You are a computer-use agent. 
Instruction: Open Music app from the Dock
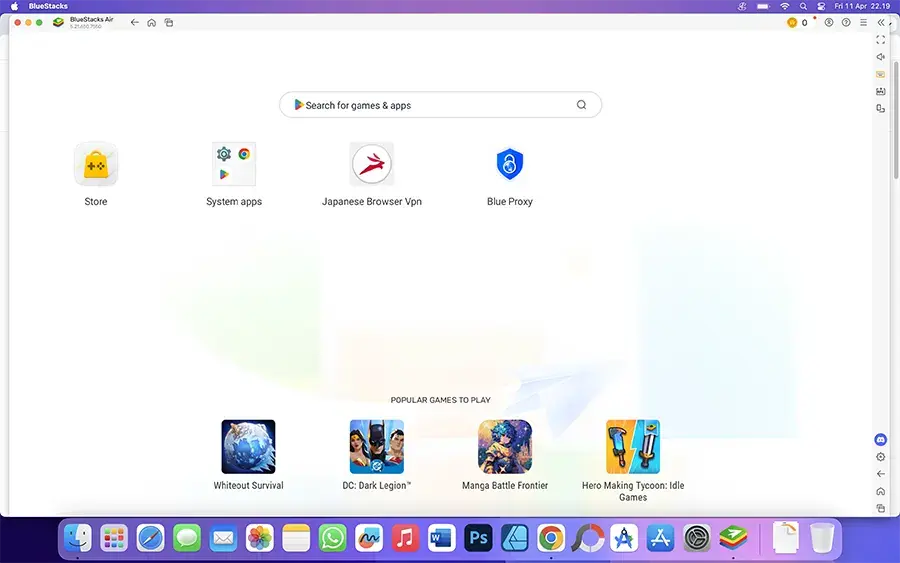[x=405, y=538]
